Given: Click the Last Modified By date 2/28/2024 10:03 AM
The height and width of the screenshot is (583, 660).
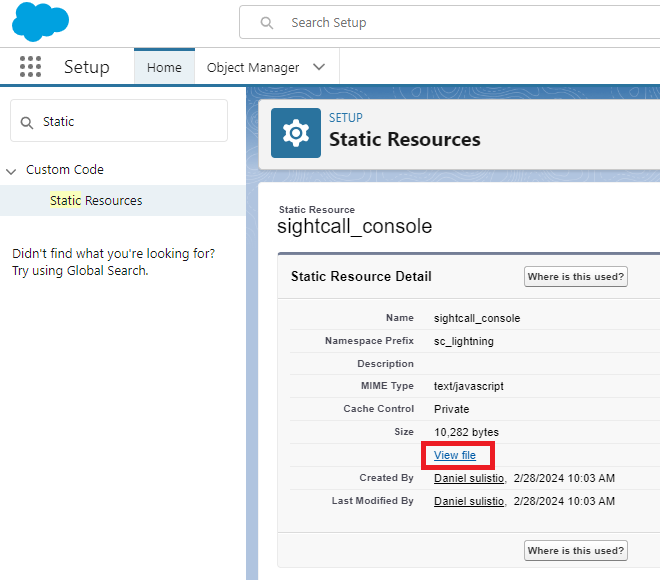Looking at the screenshot, I should pos(564,501).
